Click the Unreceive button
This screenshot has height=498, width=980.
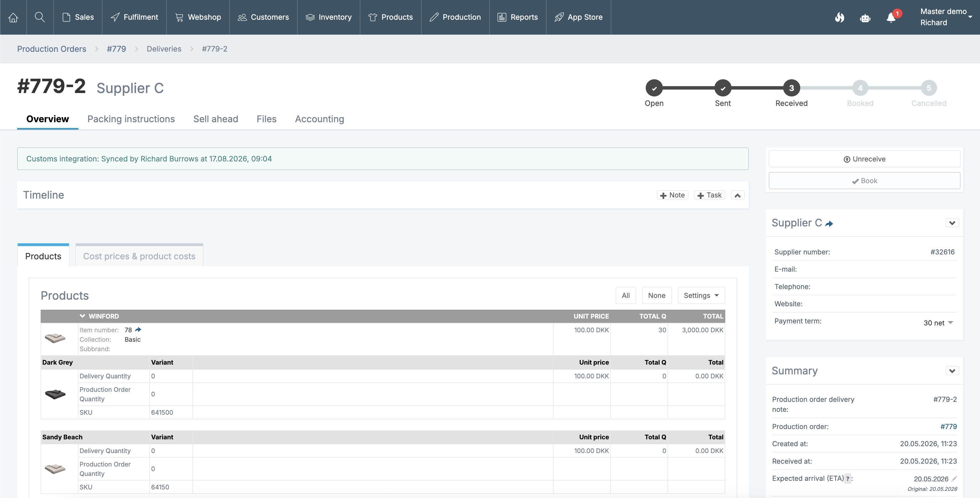point(864,159)
